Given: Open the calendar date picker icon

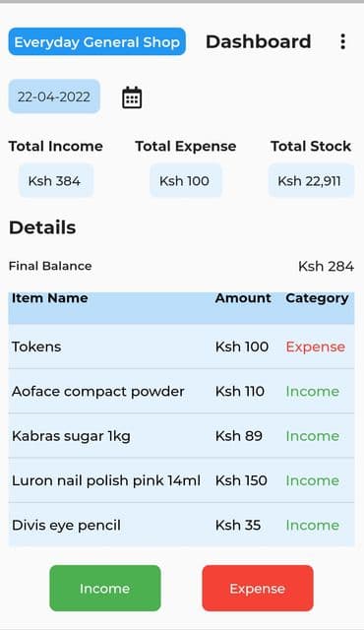Looking at the screenshot, I should click(132, 97).
